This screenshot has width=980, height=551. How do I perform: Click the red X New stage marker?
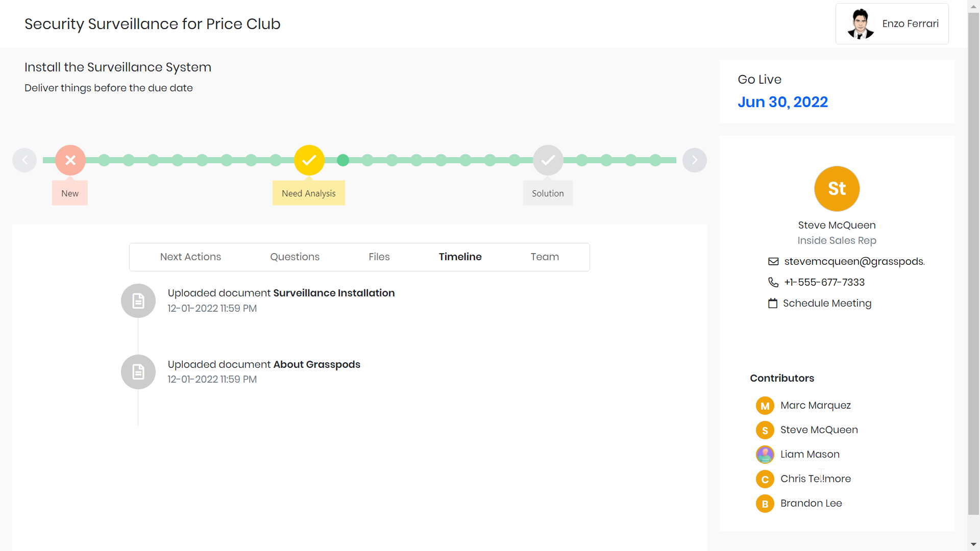tap(70, 160)
